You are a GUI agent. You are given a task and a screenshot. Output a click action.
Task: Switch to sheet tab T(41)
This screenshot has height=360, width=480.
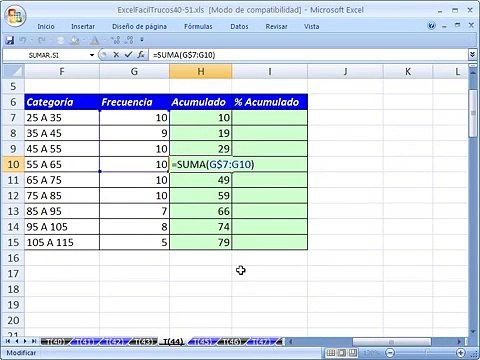[x=84, y=341]
